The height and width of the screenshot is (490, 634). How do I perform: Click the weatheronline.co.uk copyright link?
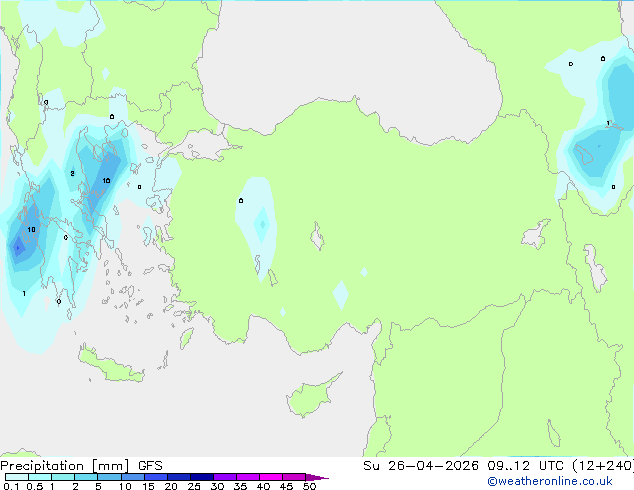563,481
